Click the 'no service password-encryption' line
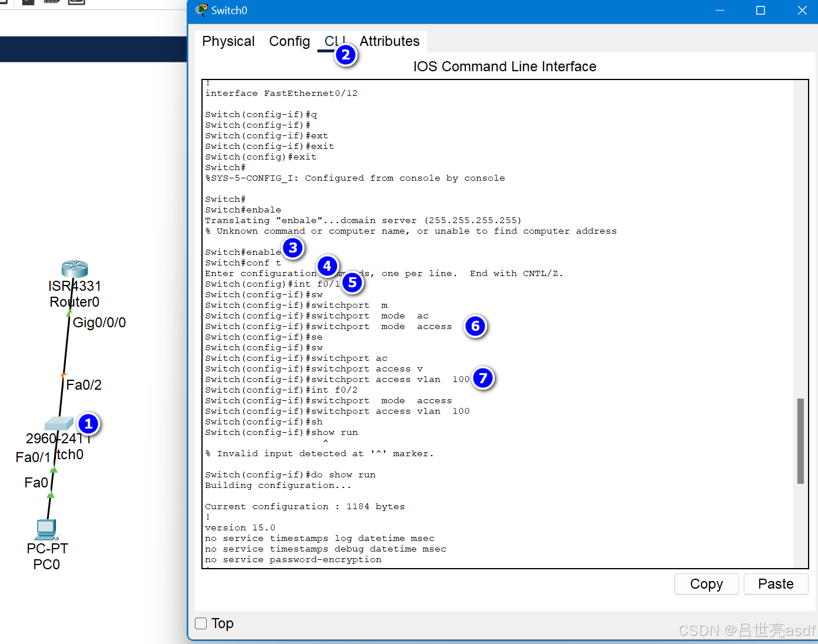Viewport: 818px width, 644px height. coord(293,559)
